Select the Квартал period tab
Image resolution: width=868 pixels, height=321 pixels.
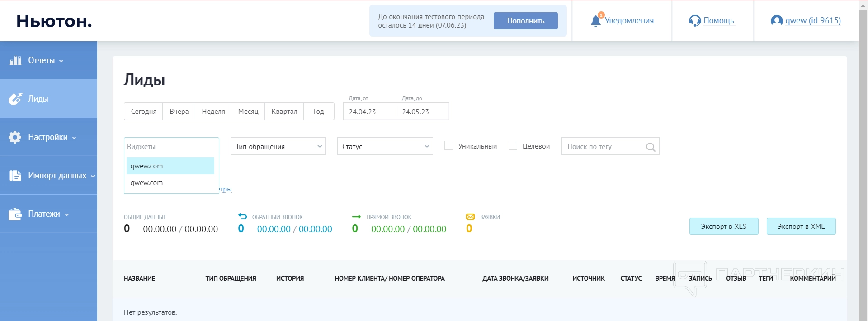(284, 112)
